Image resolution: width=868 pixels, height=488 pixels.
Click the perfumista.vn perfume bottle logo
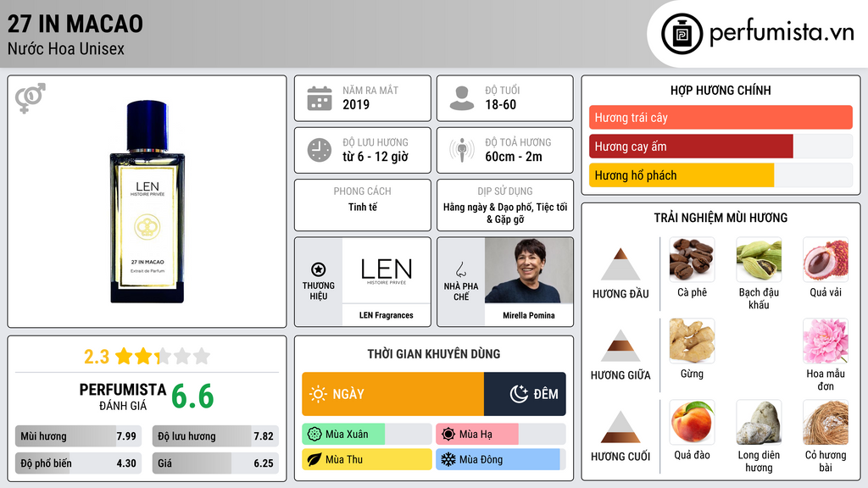[x=682, y=34]
